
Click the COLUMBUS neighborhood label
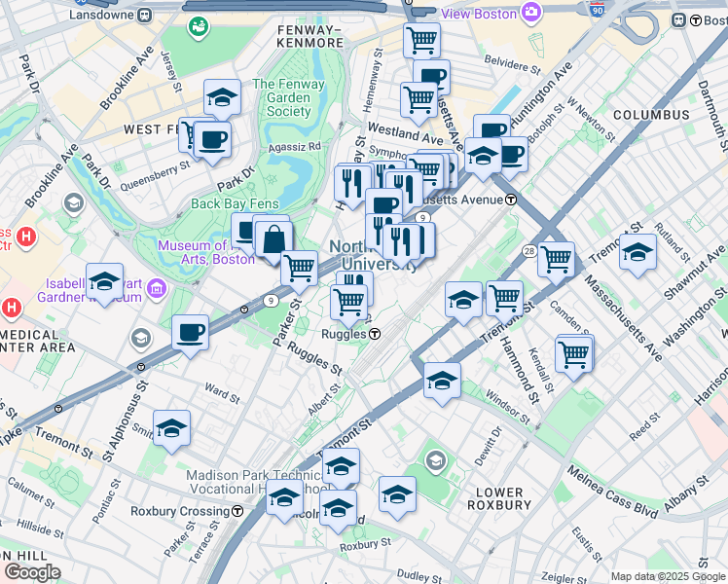point(651,115)
